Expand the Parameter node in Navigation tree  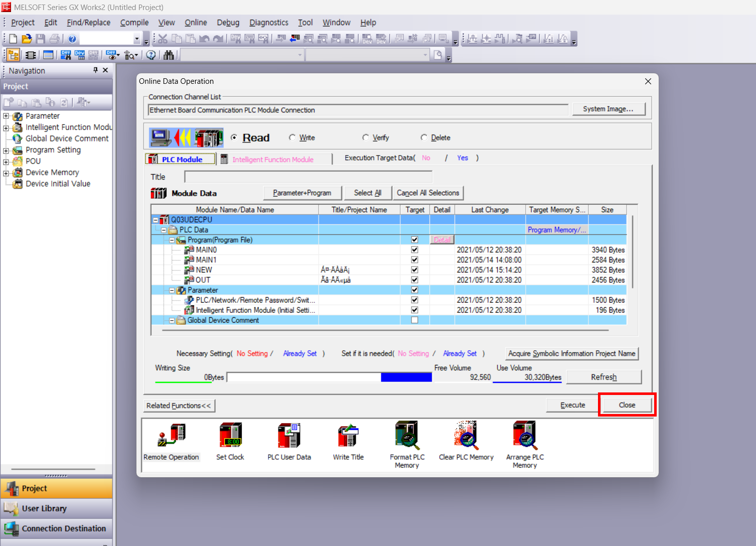pos(6,116)
